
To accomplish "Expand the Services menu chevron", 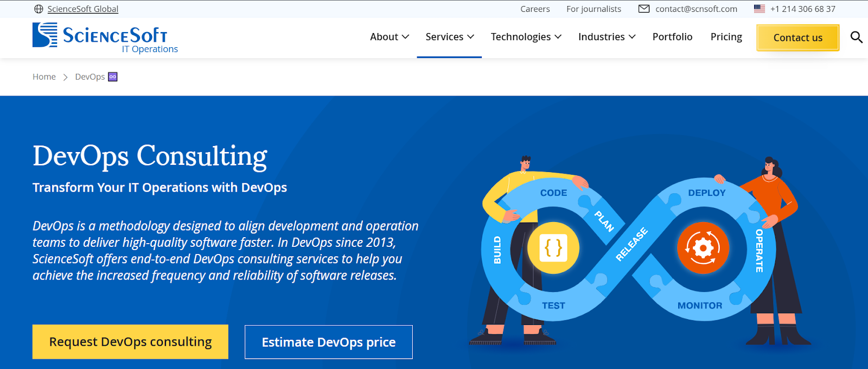I will point(470,37).
